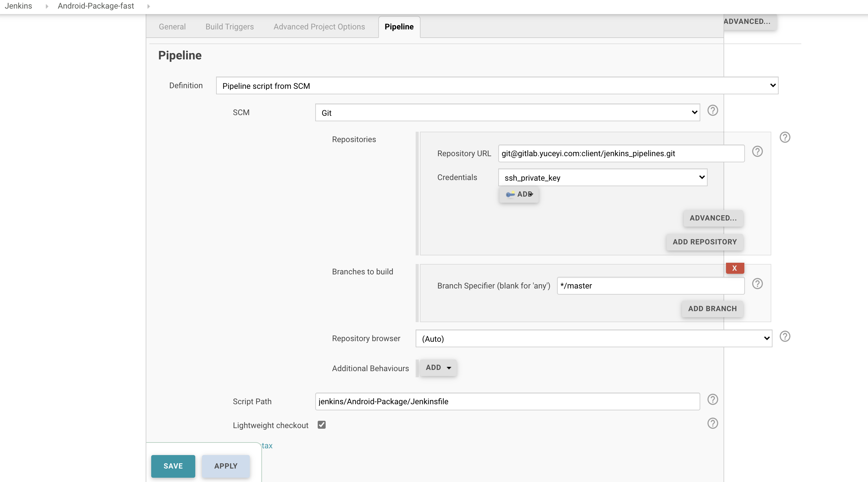The height and width of the screenshot is (482, 868).
Task: Open the Credentials ssh_private_key dropdown
Action: [x=602, y=178]
